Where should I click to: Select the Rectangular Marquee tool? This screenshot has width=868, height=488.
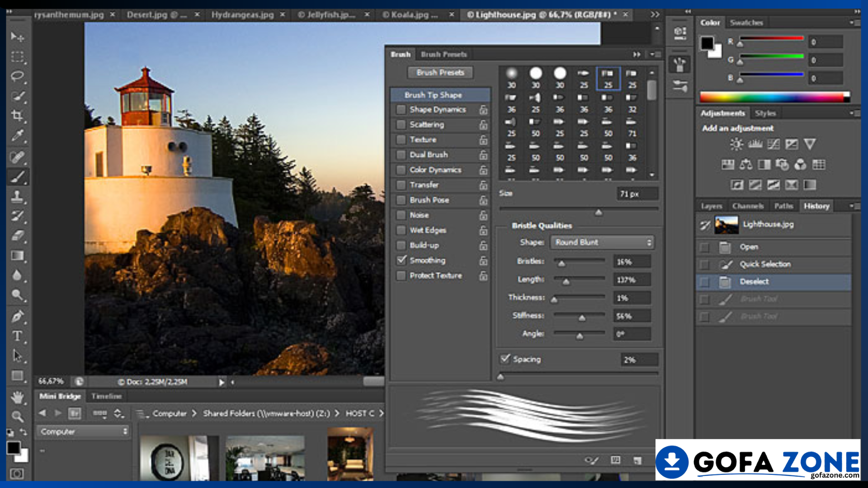(17, 56)
